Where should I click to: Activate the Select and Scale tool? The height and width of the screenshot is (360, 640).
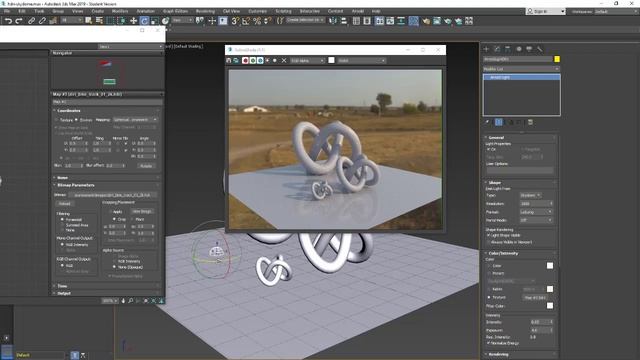pyautogui.click(x=155, y=21)
